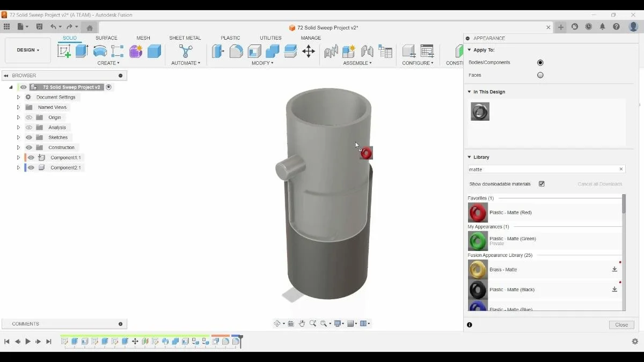Open a new design tab with plus
The image size is (644, 362).
click(561, 27)
